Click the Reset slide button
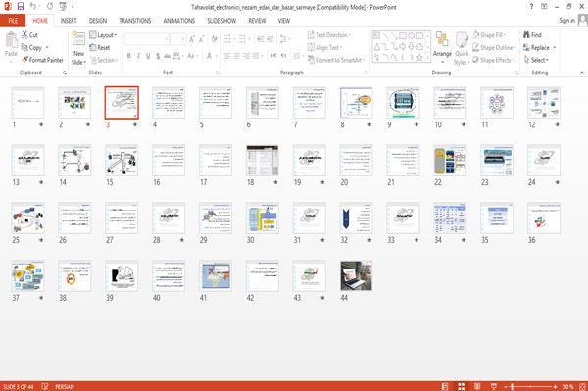This screenshot has width=588, height=391. tap(99, 48)
